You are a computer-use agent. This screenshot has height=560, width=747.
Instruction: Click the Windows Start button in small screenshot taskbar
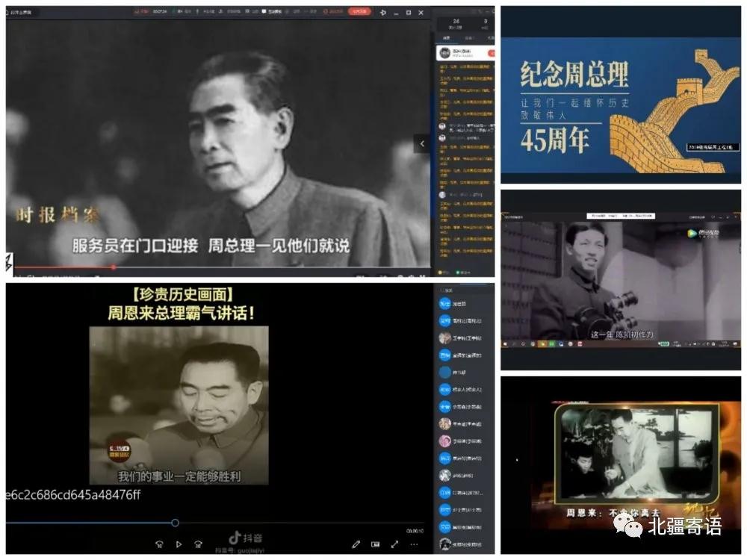(506, 345)
